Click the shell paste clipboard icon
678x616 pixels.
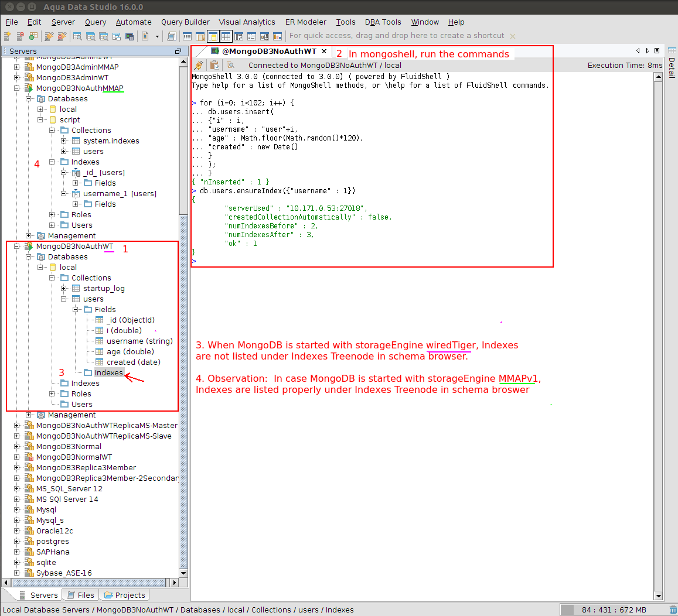coord(214,65)
